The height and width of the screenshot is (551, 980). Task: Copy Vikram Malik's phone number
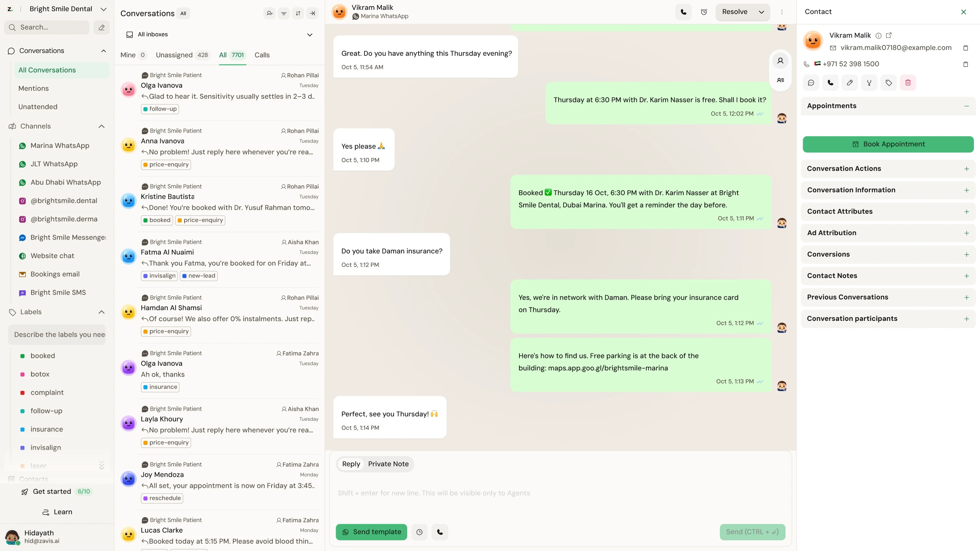[x=966, y=64]
